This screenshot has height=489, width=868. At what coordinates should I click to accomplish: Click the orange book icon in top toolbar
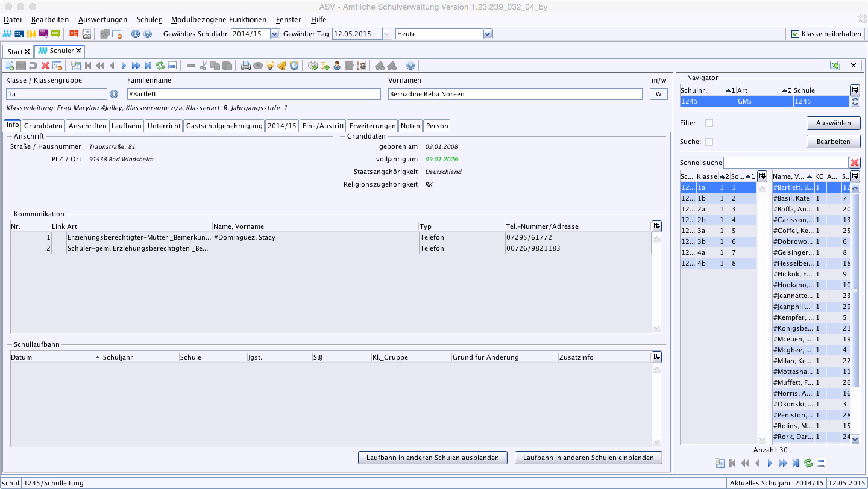click(x=74, y=34)
